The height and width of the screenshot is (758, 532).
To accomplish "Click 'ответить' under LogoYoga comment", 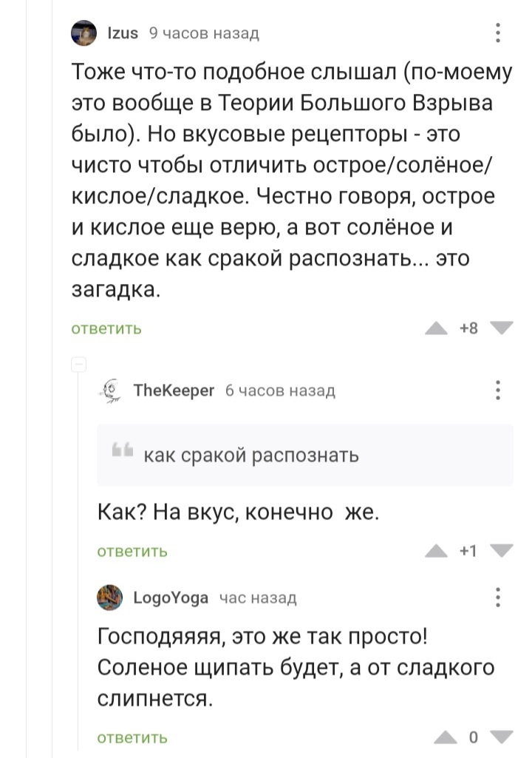I will (133, 737).
